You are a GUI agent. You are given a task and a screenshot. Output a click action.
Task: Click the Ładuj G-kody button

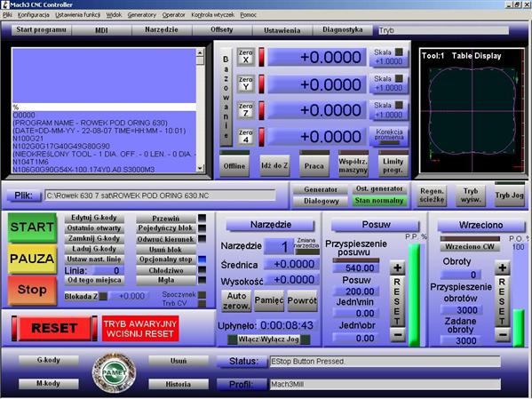point(94,249)
